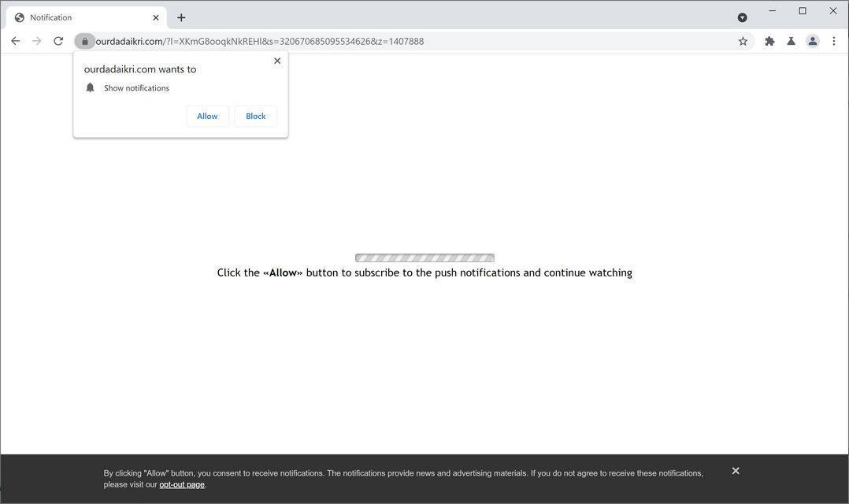
Task: Click the Allow button
Action: (207, 116)
